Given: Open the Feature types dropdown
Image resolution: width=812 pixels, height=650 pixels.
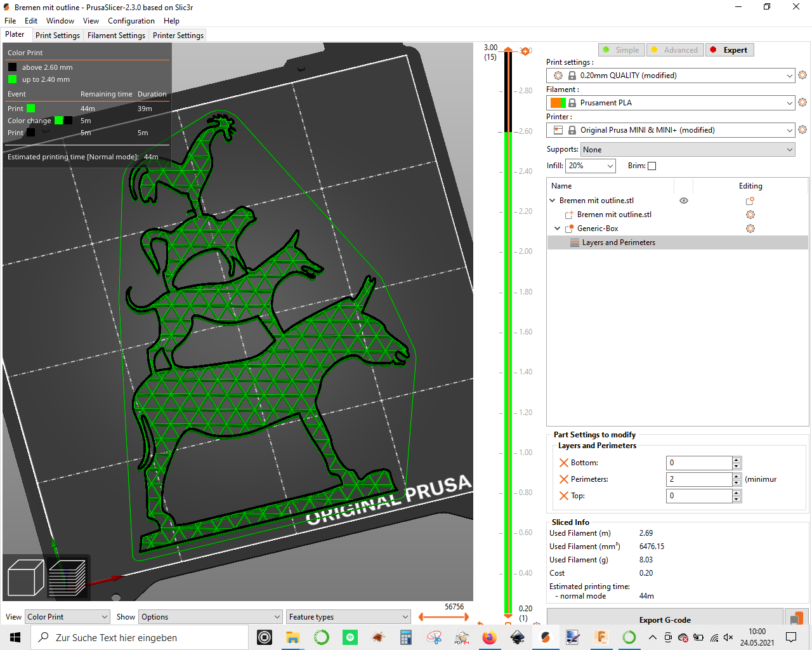Looking at the screenshot, I should tap(348, 617).
